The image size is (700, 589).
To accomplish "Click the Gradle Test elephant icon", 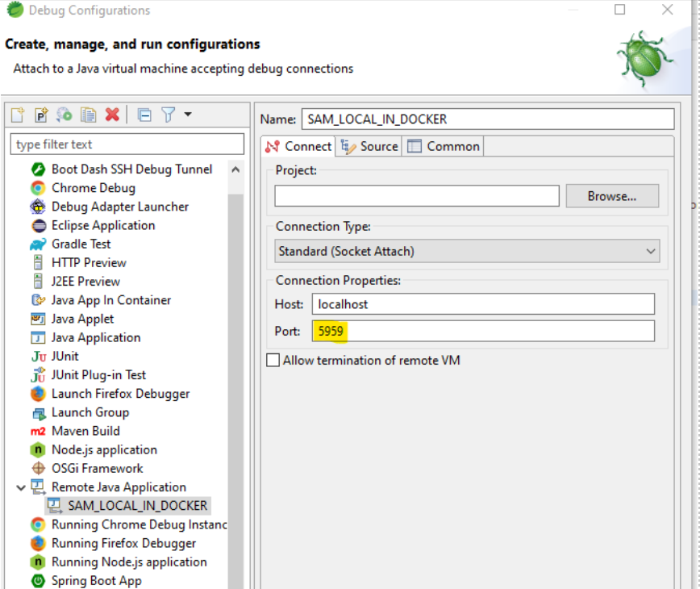I will click(38, 244).
